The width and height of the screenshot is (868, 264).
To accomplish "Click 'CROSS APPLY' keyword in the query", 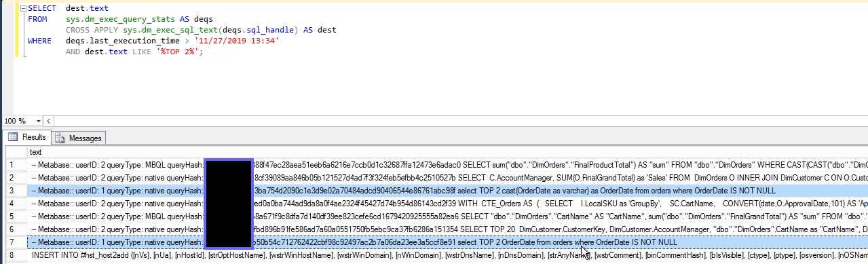I will [x=92, y=30].
